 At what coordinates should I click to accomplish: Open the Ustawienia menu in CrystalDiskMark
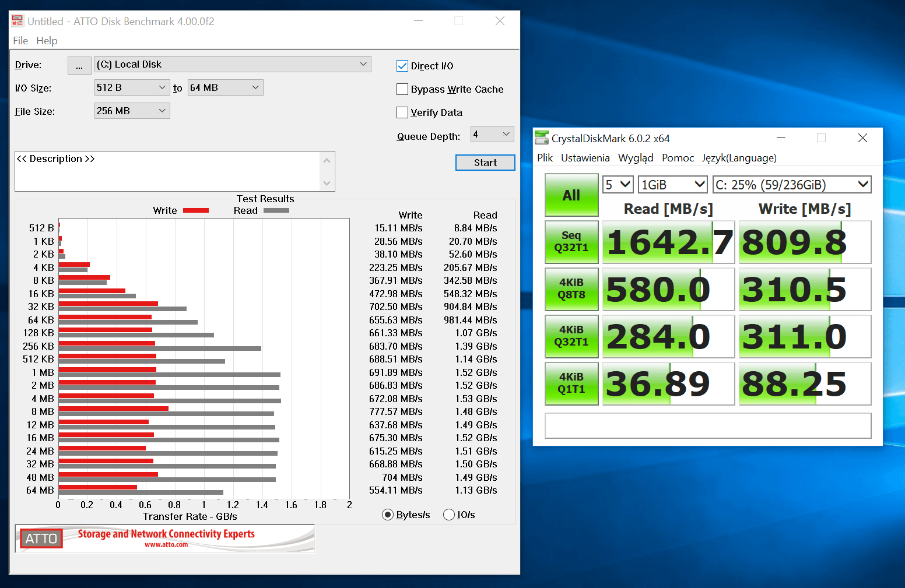(585, 158)
